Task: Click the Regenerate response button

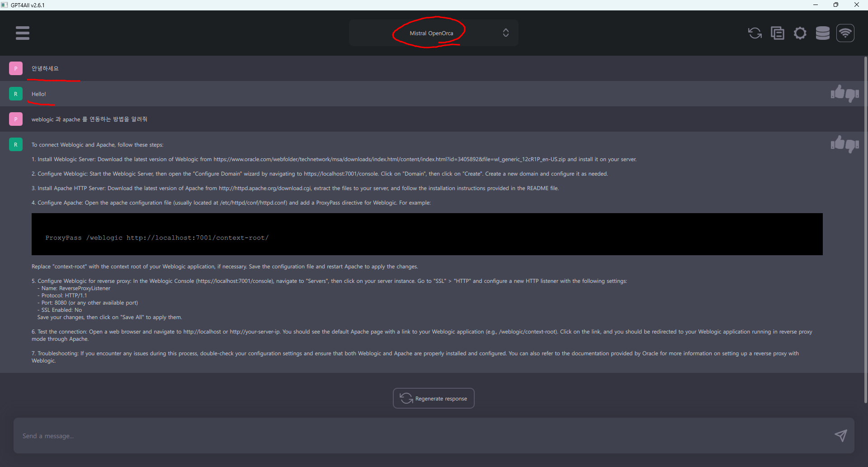Action: (x=434, y=398)
